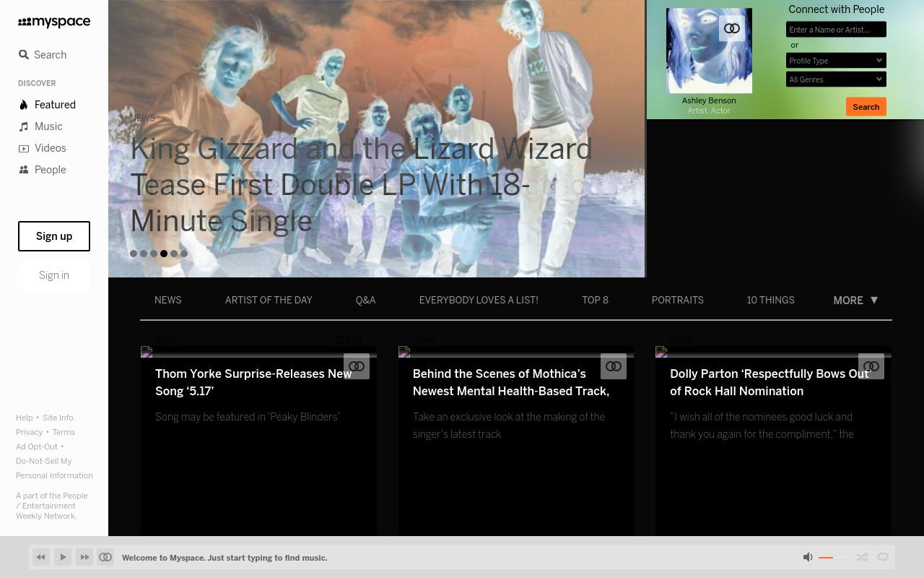Image resolution: width=924 pixels, height=578 pixels.
Task: Select third carousel dot
Action: pyautogui.click(x=154, y=254)
